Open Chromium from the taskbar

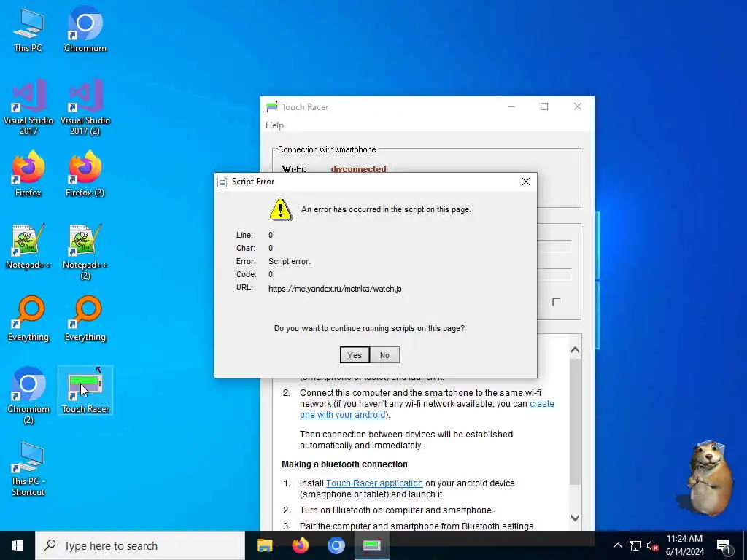(336, 545)
